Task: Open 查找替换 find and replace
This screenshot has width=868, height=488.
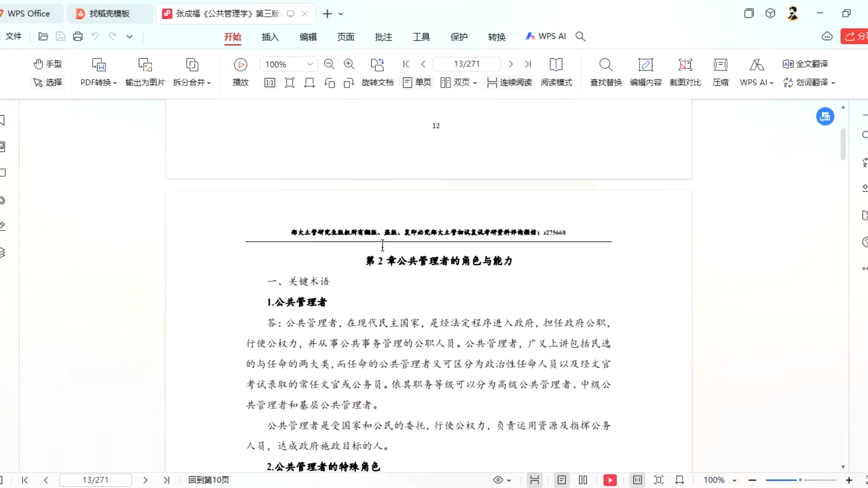Action: pos(605,72)
